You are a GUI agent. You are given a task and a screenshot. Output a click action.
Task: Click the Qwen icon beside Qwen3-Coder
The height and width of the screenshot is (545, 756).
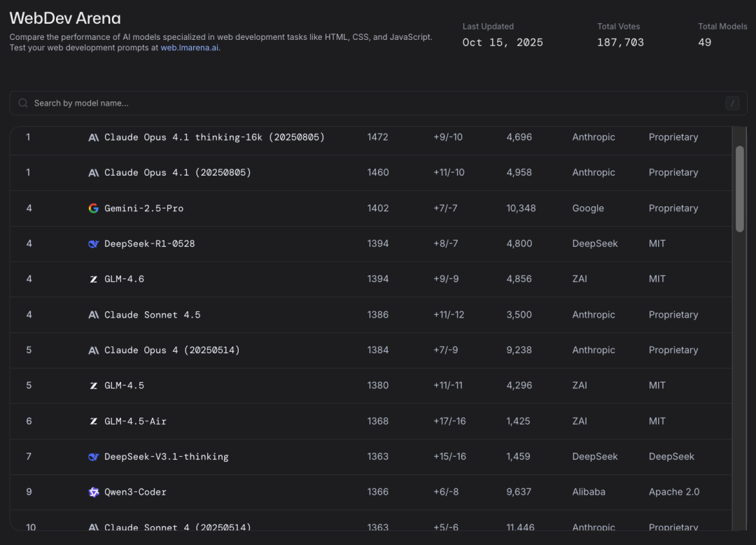94,492
